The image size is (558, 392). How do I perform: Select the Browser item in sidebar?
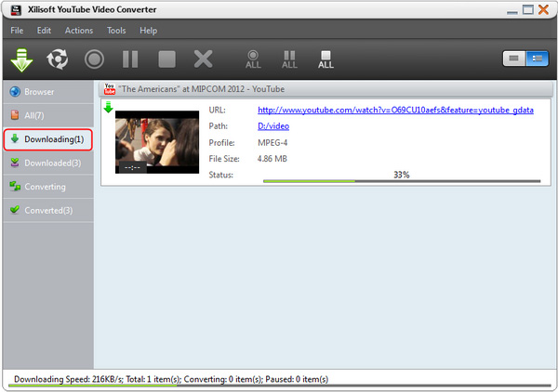point(39,91)
